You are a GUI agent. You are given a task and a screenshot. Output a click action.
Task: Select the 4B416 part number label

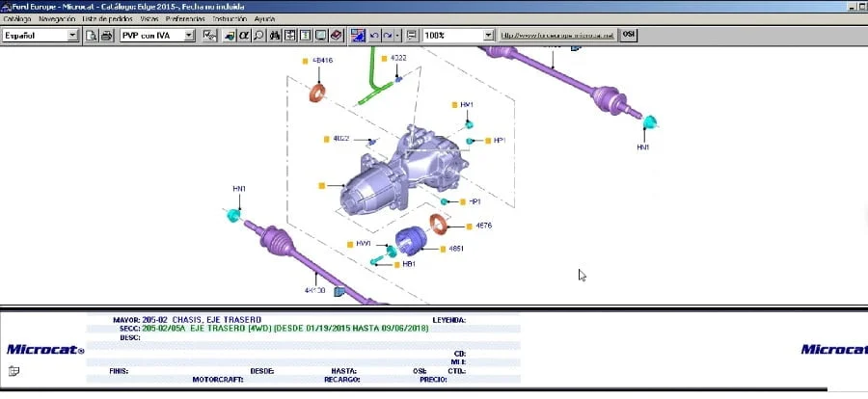323,61
